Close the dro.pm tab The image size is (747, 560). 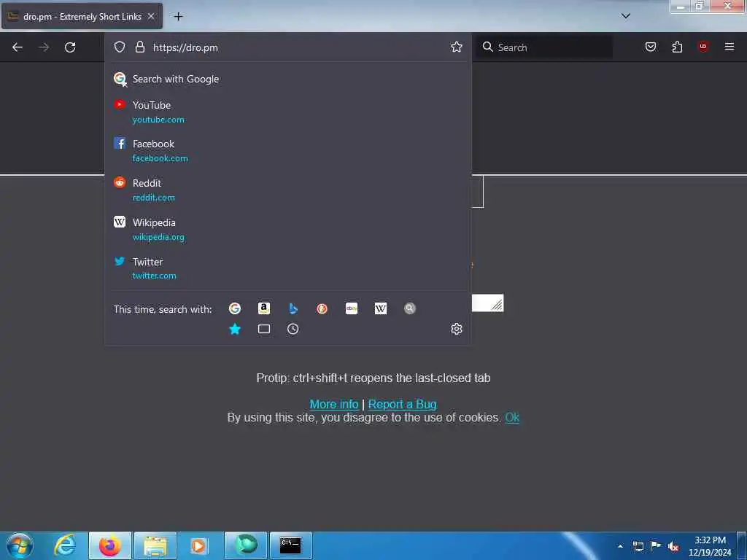151,16
